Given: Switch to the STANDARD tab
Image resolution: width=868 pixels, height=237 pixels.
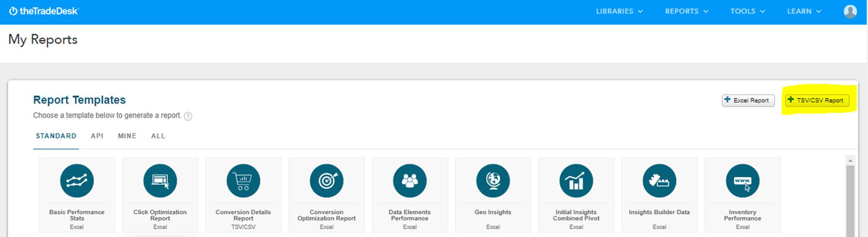Looking at the screenshot, I should click(56, 136).
